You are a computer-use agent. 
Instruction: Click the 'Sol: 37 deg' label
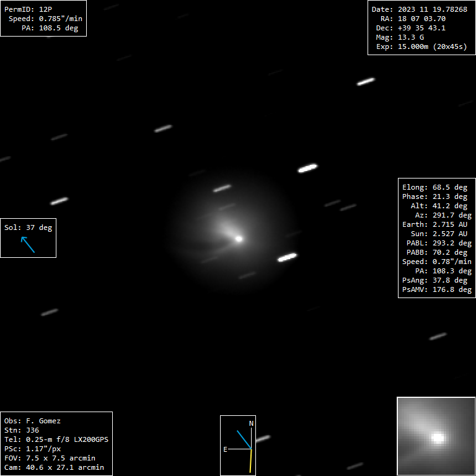(28, 227)
